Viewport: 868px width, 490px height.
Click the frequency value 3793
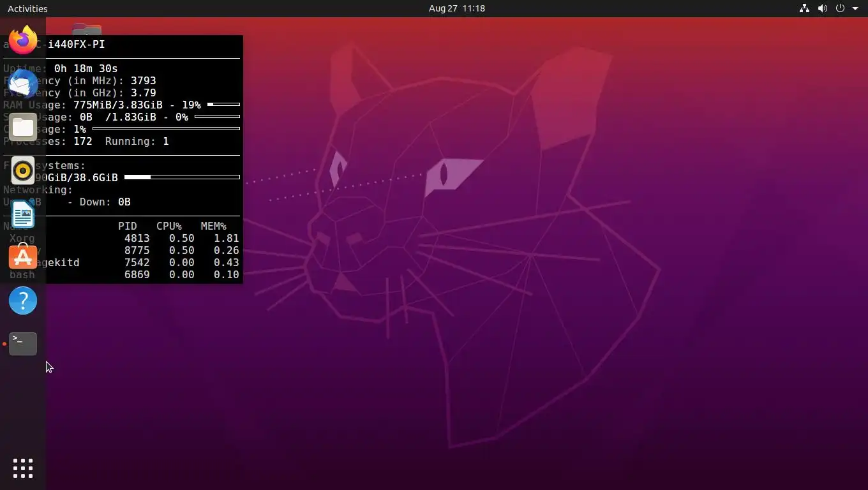(x=144, y=80)
